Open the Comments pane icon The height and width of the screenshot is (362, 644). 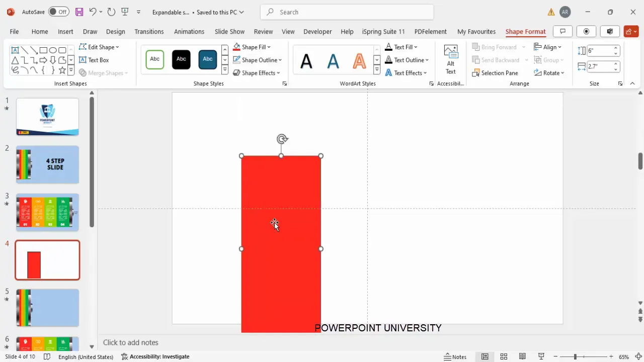point(562,31)
